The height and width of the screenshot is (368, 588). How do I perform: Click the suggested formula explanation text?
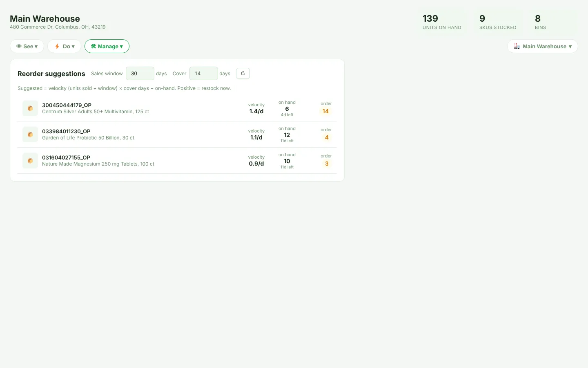[x=124, y=88]
